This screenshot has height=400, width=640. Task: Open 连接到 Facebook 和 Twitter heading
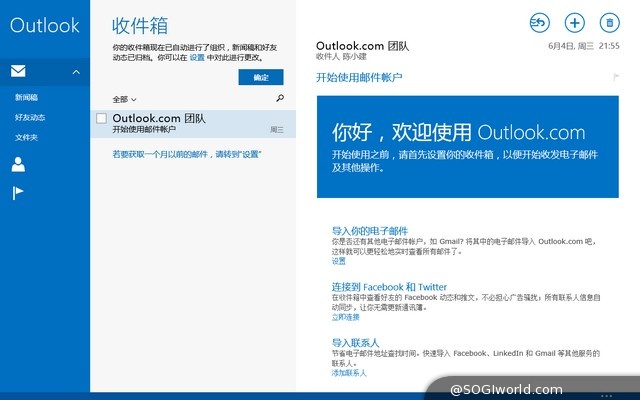click(x=389, y=287)
